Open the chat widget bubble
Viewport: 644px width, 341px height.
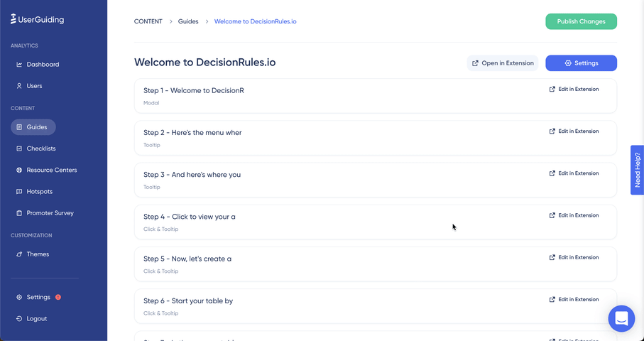[x=621, y=318]
